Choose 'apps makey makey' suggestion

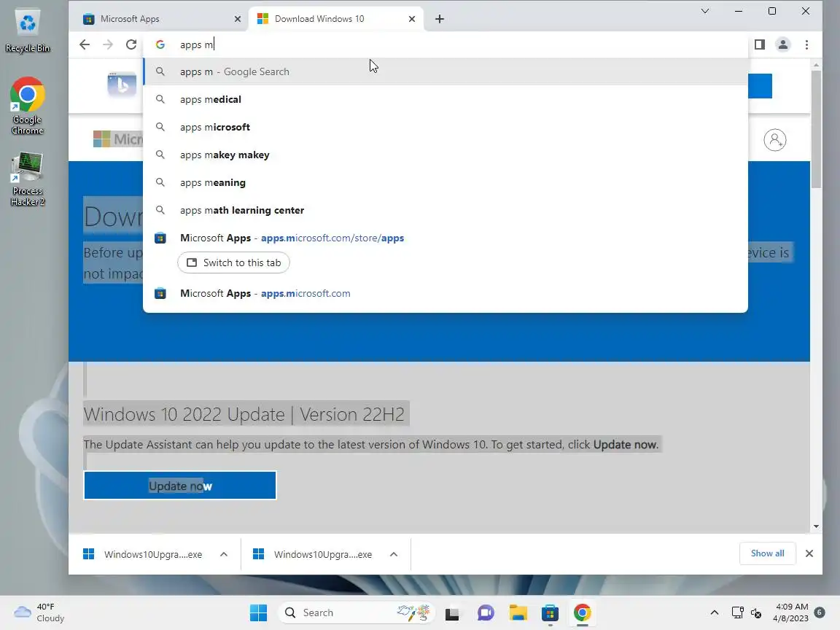pos(445,155)
